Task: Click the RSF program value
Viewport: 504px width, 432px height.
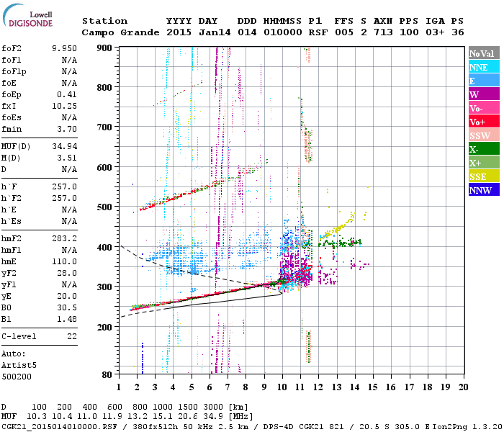Action: coord(318,32)
